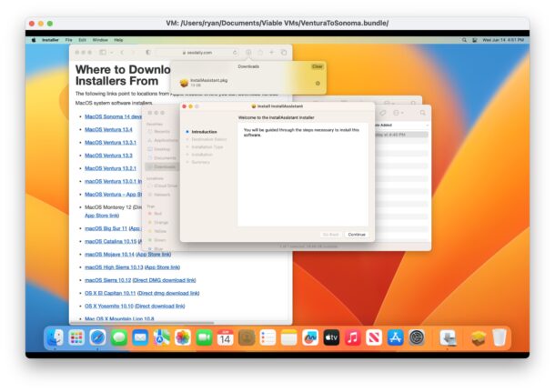Open the File menu
The height and width of the screenshot is (392, 555).
pyautogui.click(x=68, y=40)
